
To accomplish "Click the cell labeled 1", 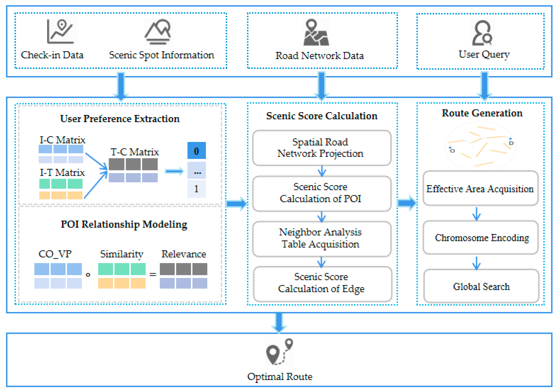I will coord(196,189).
